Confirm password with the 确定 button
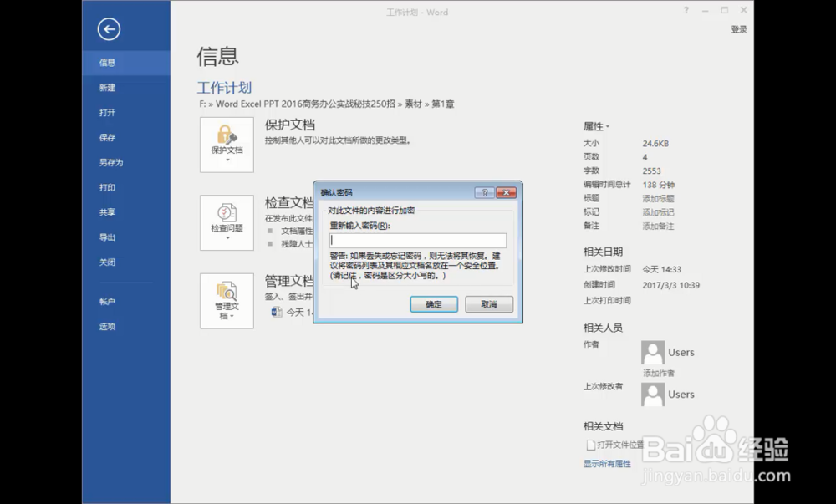 (433, 304)
